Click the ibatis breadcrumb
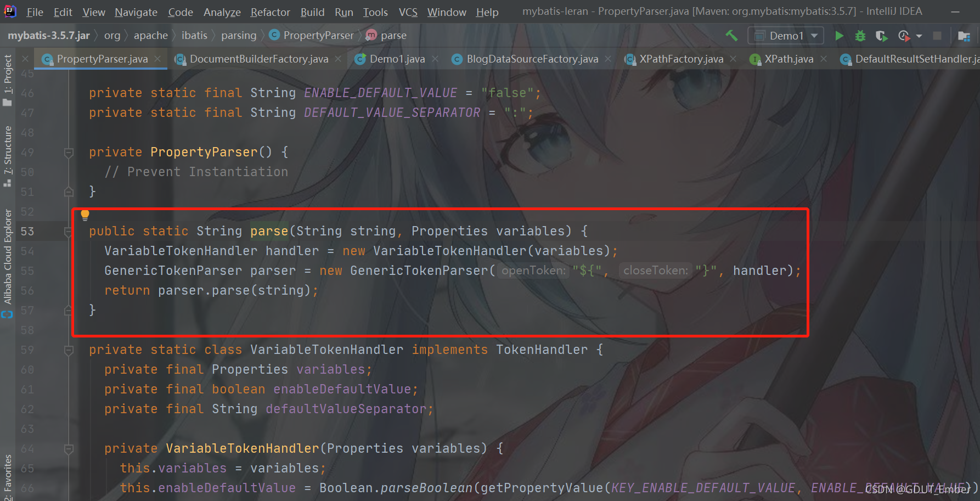Image resolution: width=980 pixels, height=501 pixels. pyautogui.click(x=195, y=36)
